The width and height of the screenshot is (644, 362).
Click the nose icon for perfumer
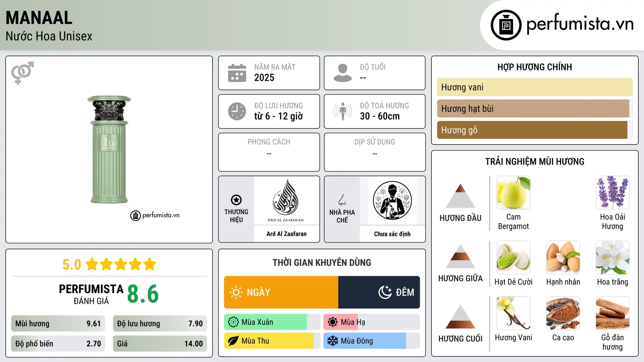[x=342, y=200]
